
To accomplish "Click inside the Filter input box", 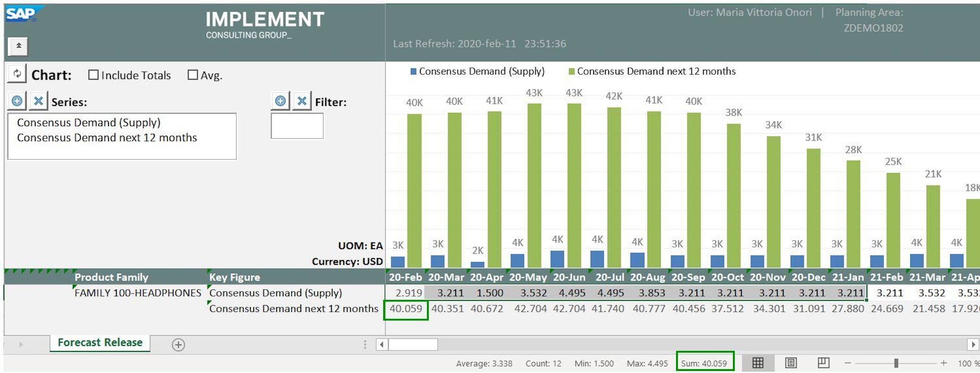I will pos(297,126).
